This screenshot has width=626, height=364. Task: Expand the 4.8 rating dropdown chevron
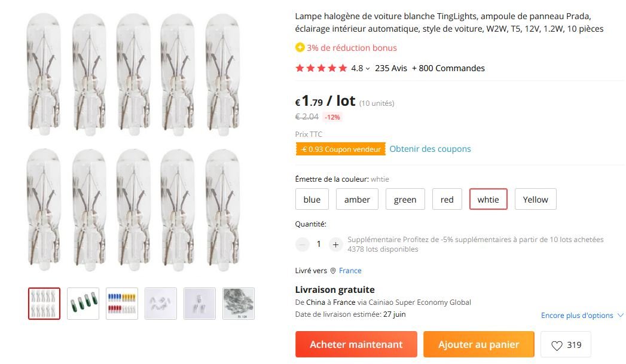(368, 69)
